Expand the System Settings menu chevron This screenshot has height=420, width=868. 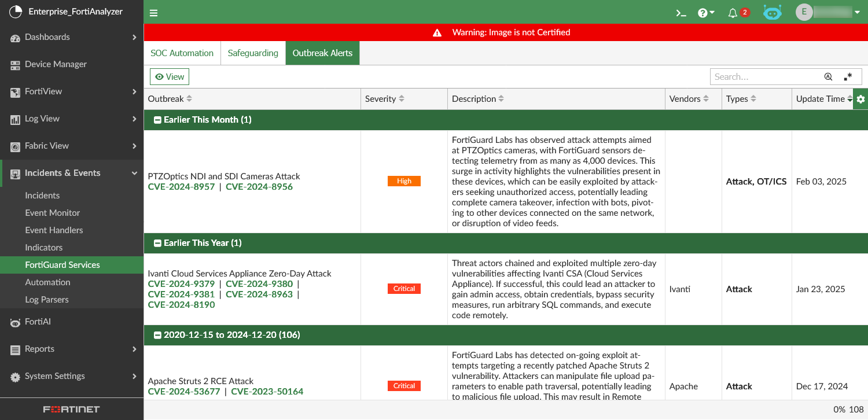[x=134, y=376]
